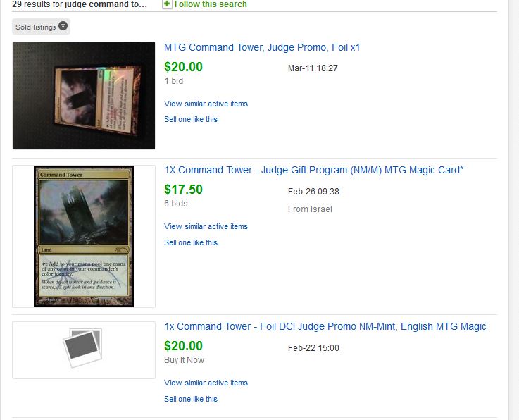Open the placeholder no-photo image icon

83,348
